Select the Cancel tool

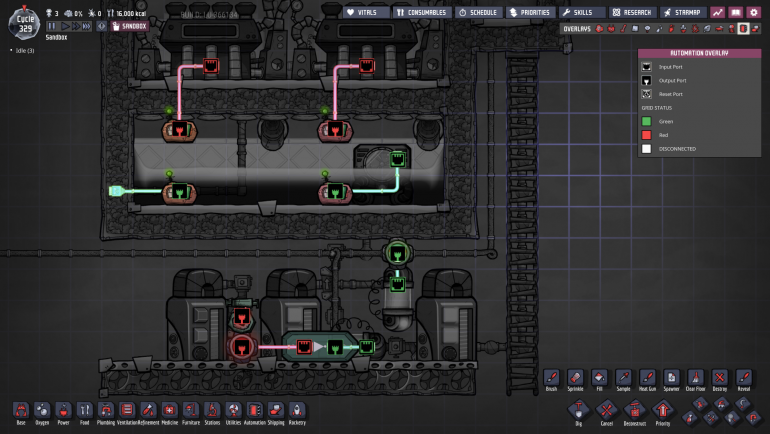click(606, 410)
